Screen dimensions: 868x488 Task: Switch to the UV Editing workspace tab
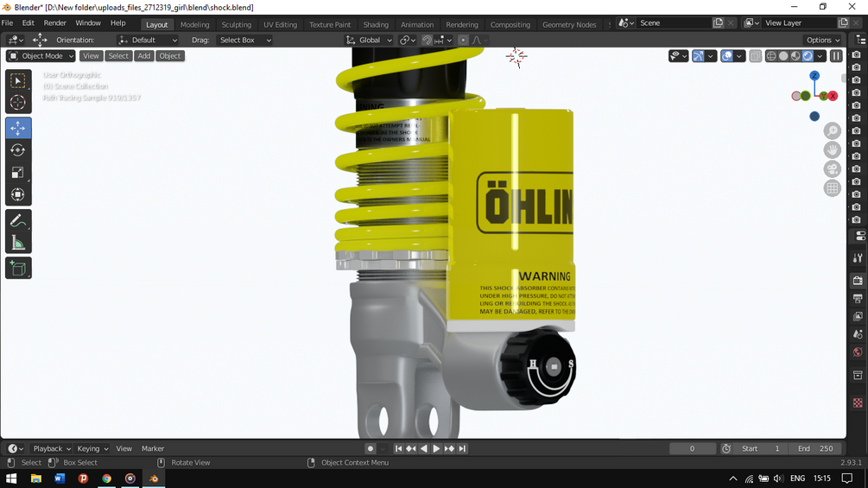pos(280,24)
